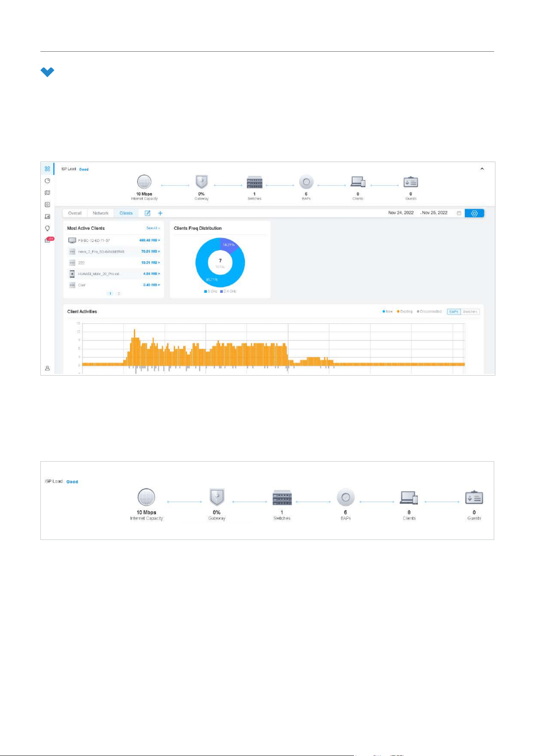Toggle the Existing legend item
The width and height of the screenshot is (535, 756).
coord(404,312)
